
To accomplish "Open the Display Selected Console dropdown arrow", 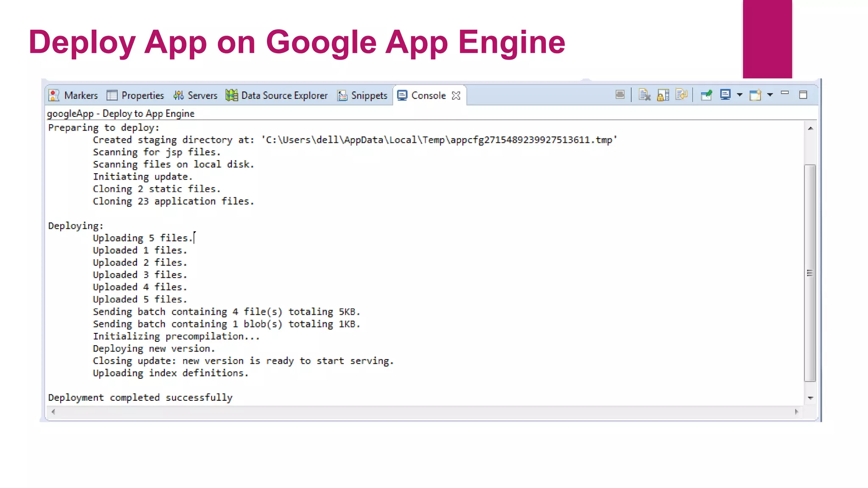I will [740, 95].
